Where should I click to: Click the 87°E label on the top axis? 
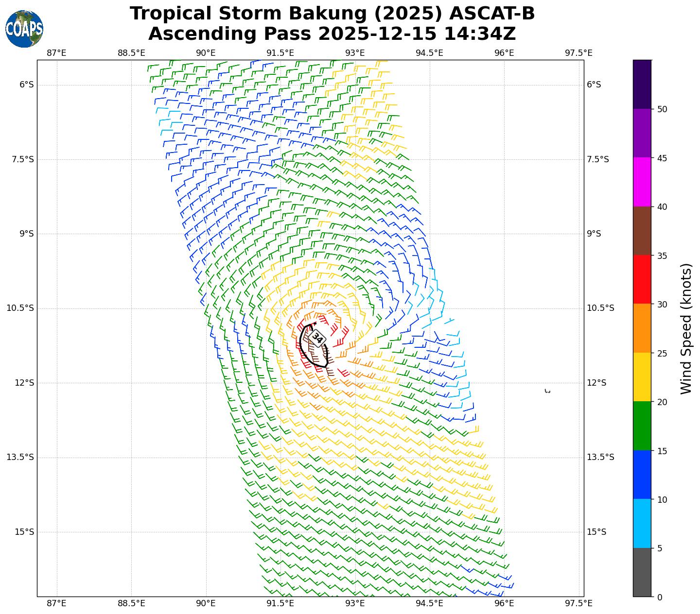[x=57, y=52]
